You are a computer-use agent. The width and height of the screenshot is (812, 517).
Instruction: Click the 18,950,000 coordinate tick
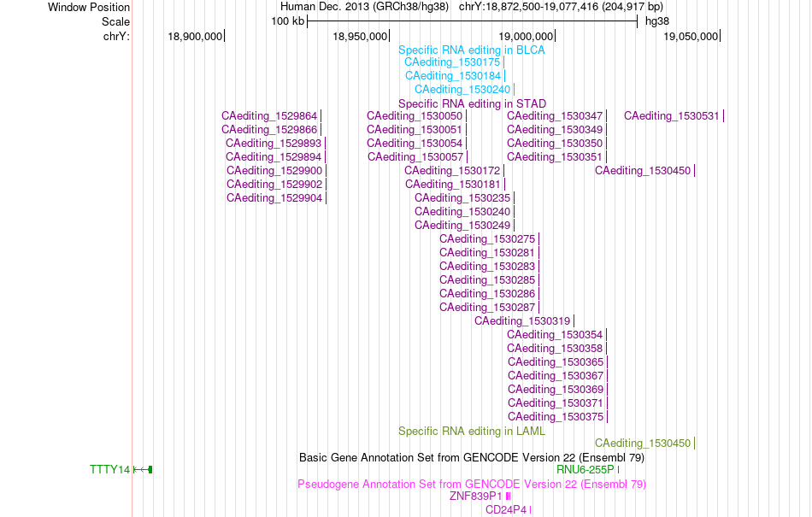pyautogui.click(x=360, y=36)
